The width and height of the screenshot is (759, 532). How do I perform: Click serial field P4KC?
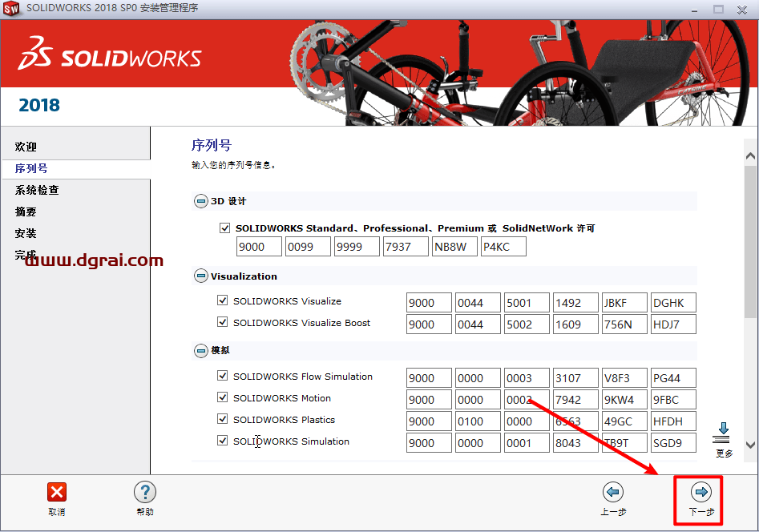coord(503,247)
